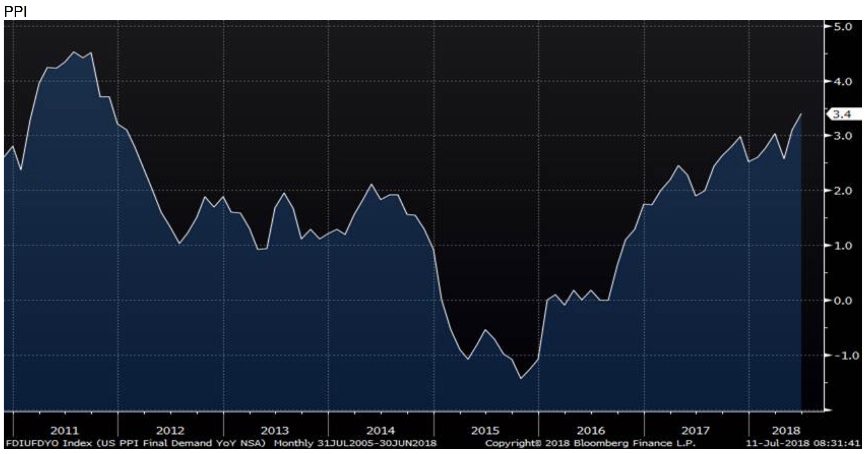Click the 2012 year label on axis

pos(170,430)
